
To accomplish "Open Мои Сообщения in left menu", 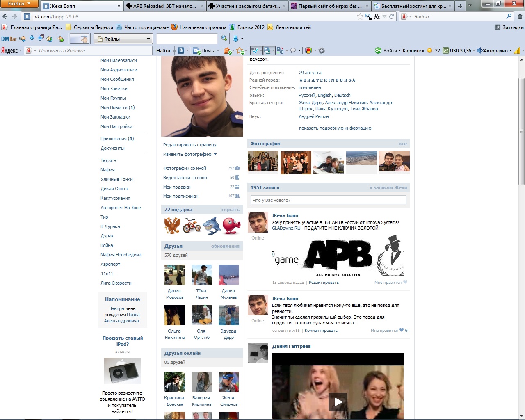I will [117, 79].
